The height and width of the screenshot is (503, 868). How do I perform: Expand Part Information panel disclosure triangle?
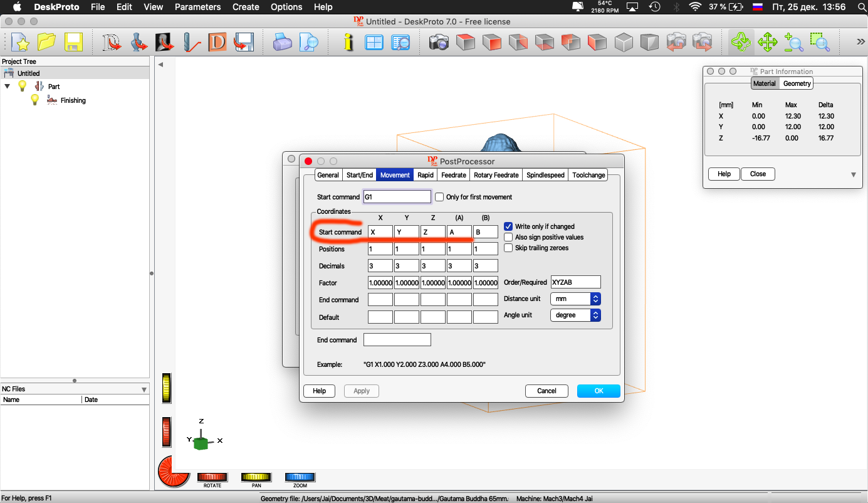click(x=853, y=174)
